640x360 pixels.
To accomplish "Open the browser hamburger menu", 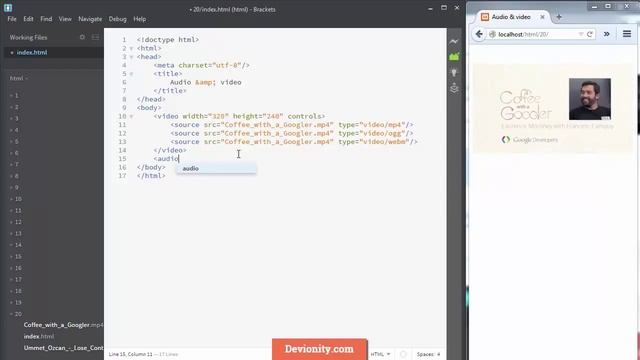I will pos(627,34).
